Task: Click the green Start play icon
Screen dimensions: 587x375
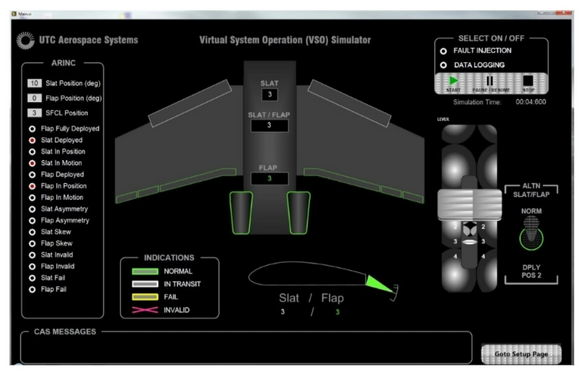Action: coord(453,80)
